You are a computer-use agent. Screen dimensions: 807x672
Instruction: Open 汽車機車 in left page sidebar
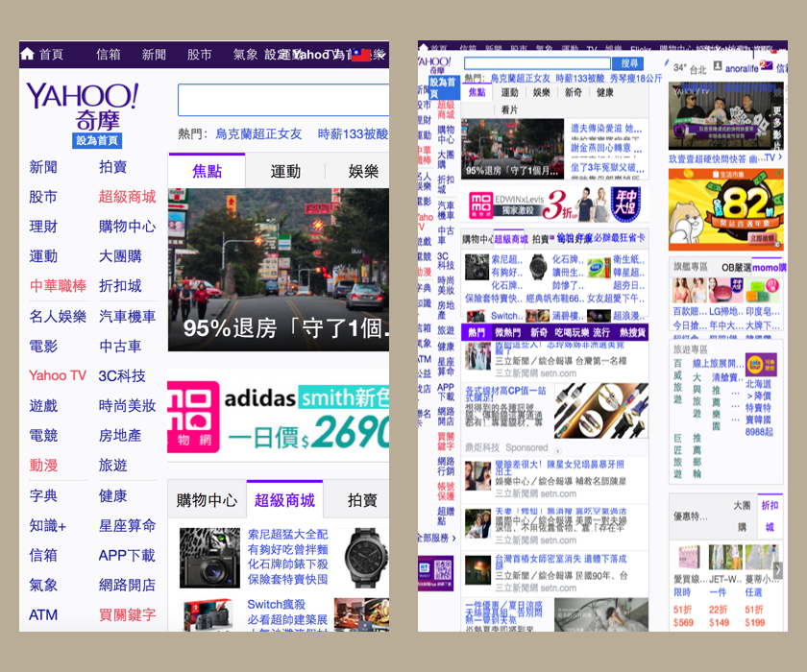pos(127,316)
